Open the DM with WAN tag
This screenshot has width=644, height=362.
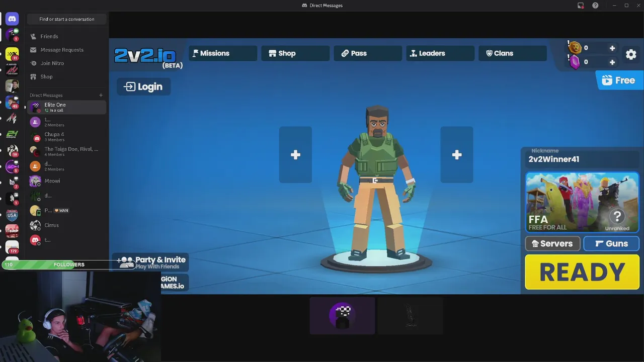(66, 211)
